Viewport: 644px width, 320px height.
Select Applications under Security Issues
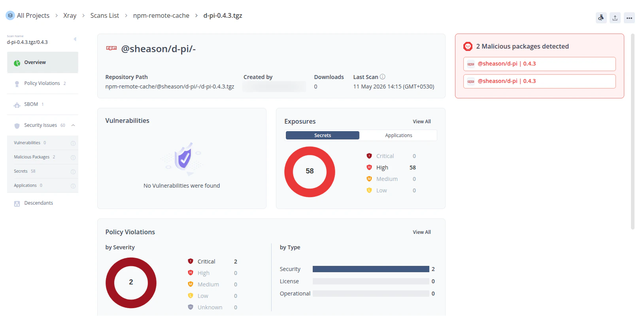(x=43, y=186)
